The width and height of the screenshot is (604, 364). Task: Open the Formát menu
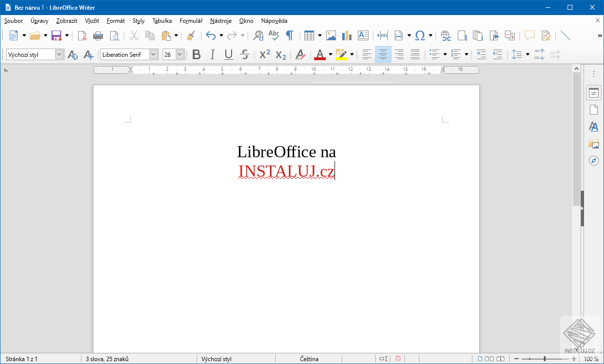[116, 21]
